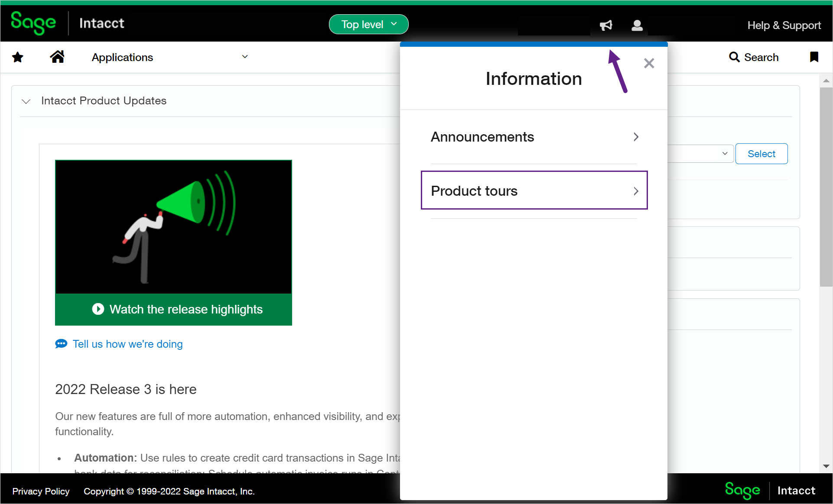Click the bookmark icon
This screenshot has height=504, width=833.
(x=814, y=57)
